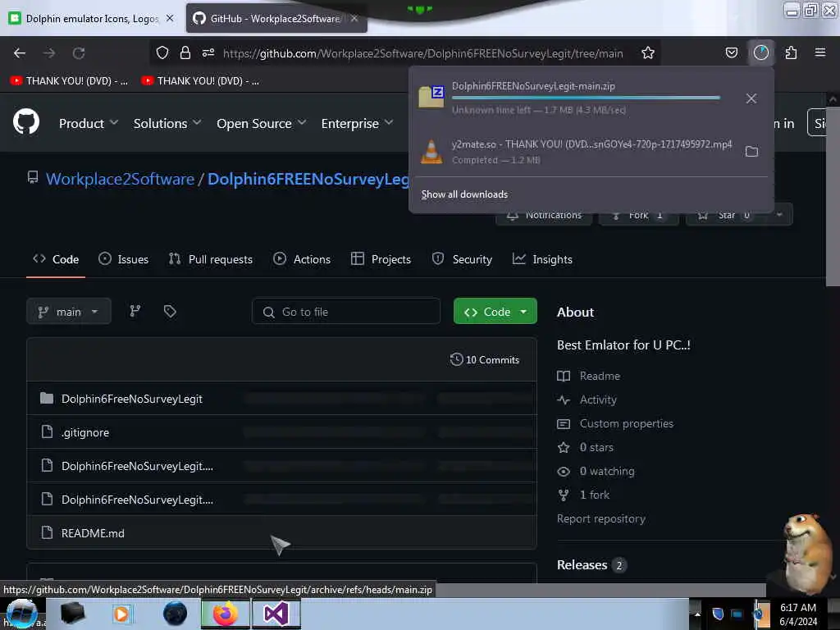The image size is (840, 630).
Task: Open the .gitignore file
Action: [x=85, y=432]
